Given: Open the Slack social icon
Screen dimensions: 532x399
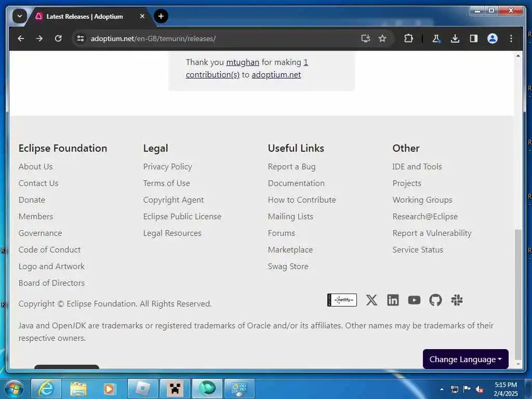Looking at the screenshot, I should pyautogui.click(x=457, y=300).
